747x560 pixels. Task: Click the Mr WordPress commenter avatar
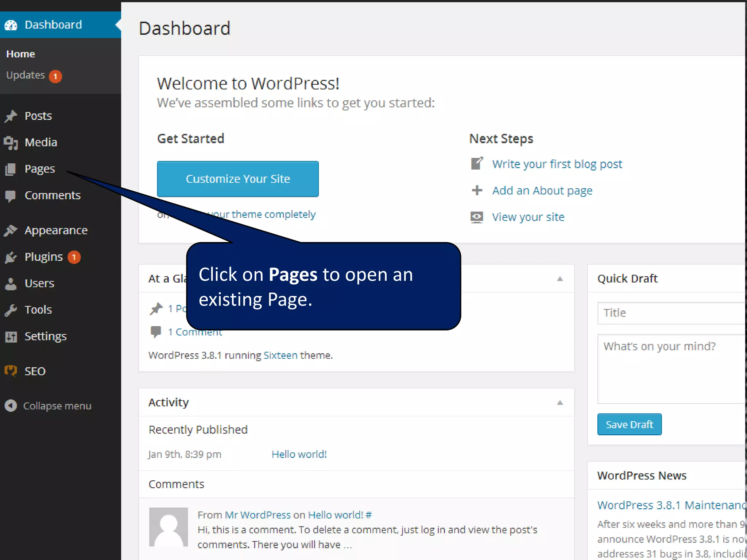point(169,527)
